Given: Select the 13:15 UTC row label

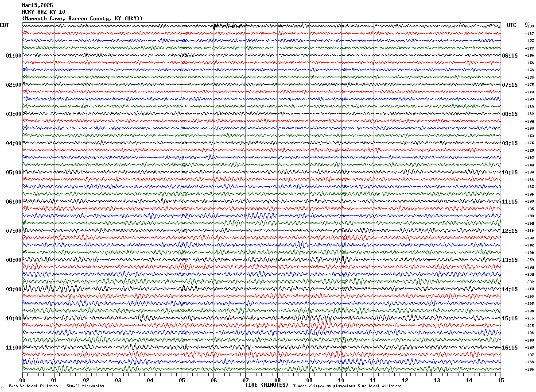Looking at the screenshot, I should pos(510,260).
